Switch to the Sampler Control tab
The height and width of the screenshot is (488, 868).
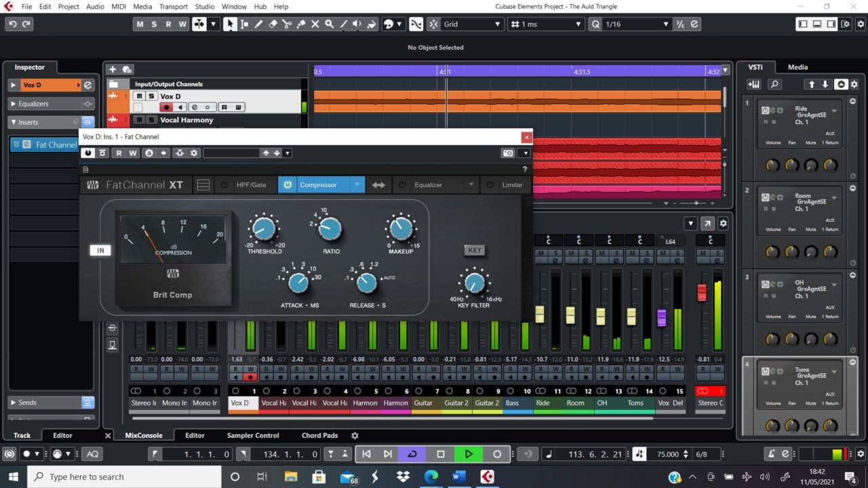[x=253, y=435]
